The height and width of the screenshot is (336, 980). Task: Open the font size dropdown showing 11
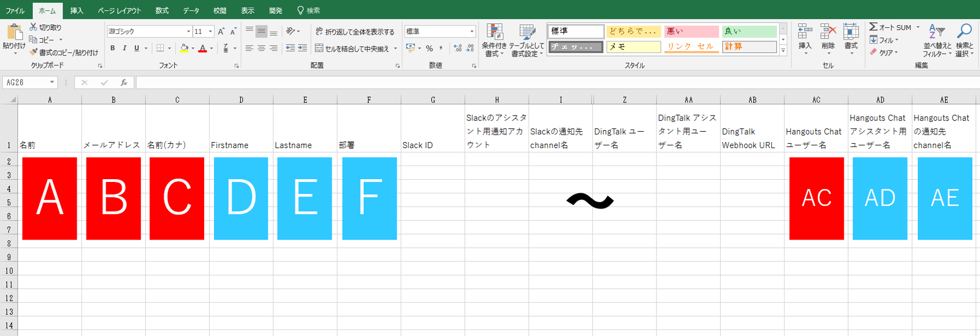pyautogui.click(x=210, y=32)
